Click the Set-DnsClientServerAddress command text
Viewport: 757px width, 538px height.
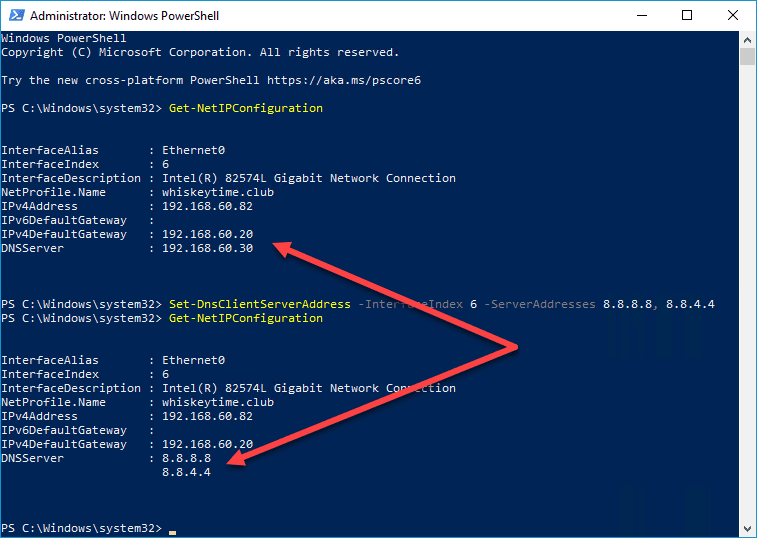(x=260, y=304)
